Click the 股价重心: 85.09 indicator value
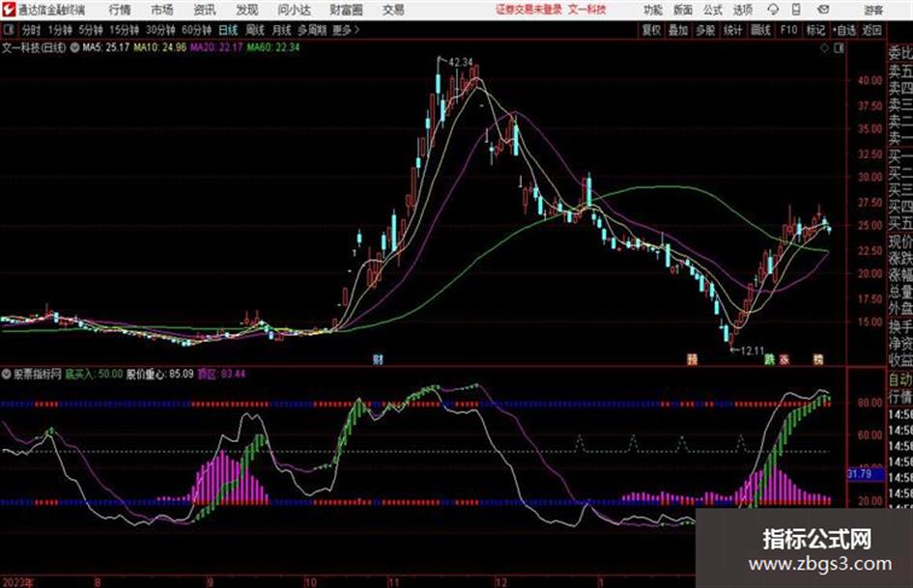This screenshot has width=913, height=588. pos(159,374)
